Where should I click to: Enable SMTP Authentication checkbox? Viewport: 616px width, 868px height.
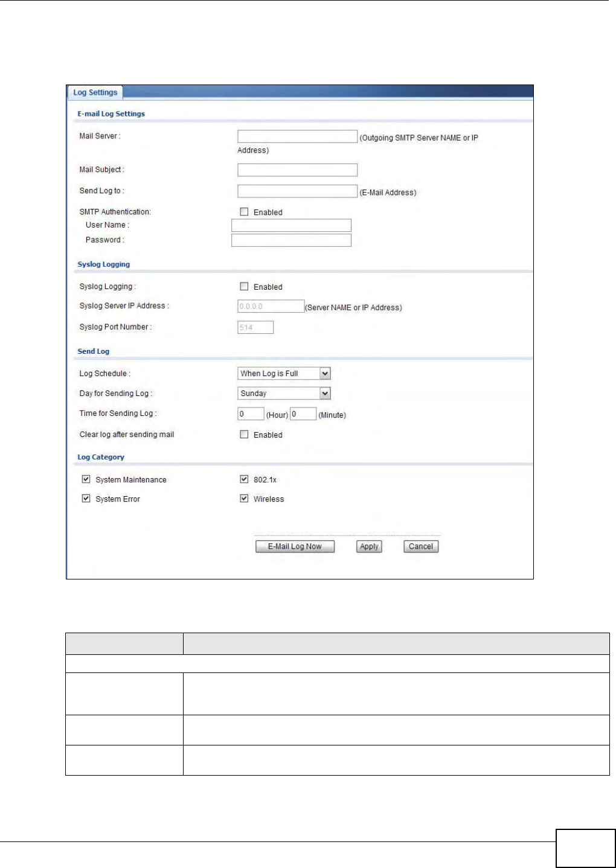[244, 212]
